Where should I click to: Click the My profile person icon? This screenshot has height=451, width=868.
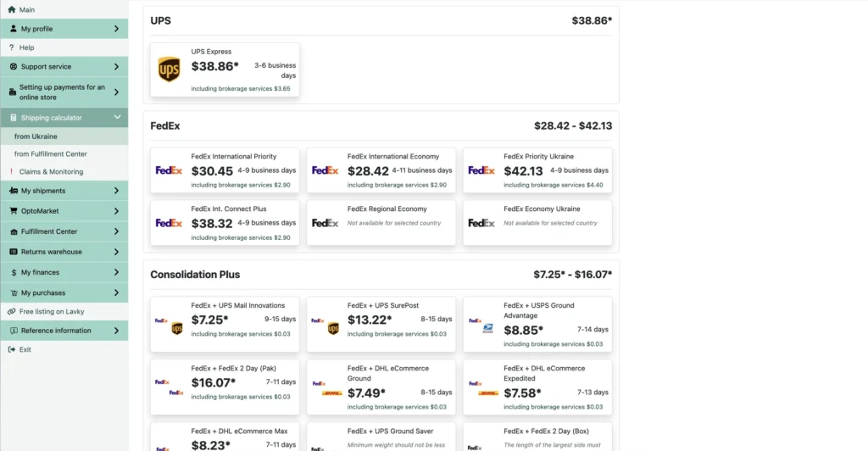tap(14, 28)
